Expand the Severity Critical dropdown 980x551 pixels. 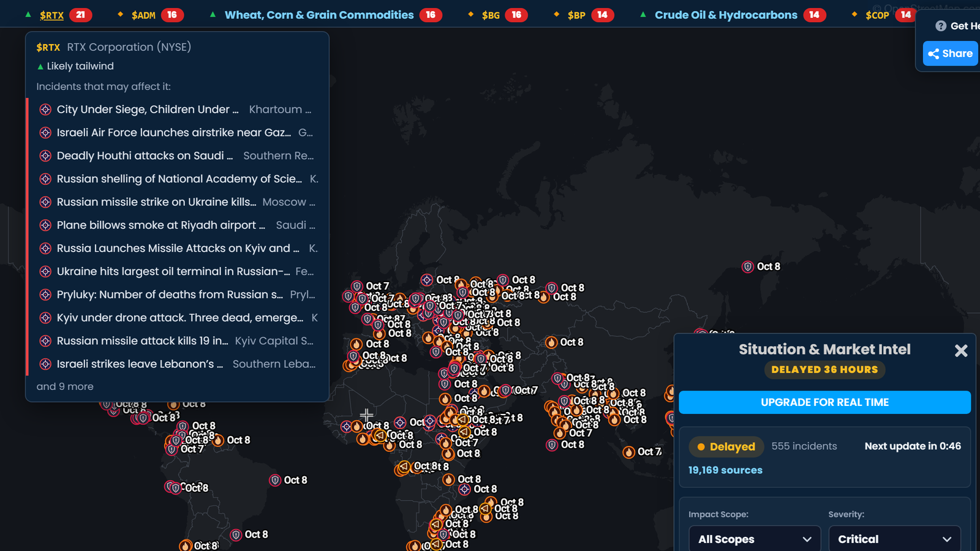(894, 539)
